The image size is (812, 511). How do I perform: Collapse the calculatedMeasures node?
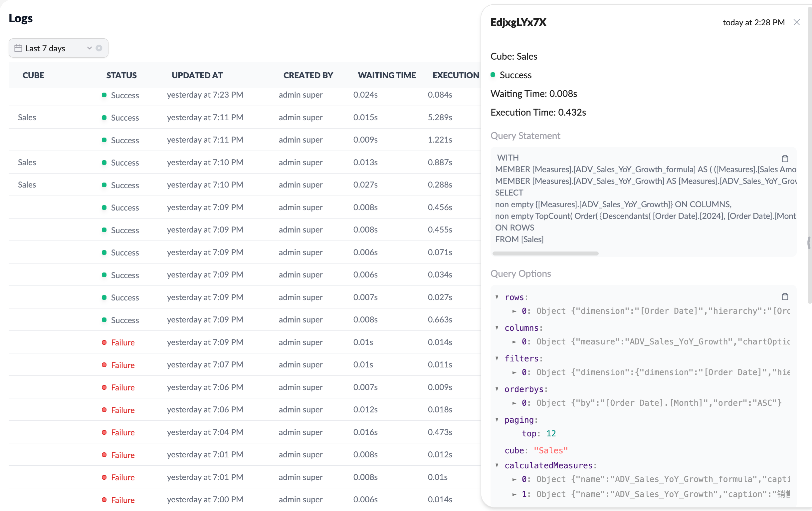[497, 465]
